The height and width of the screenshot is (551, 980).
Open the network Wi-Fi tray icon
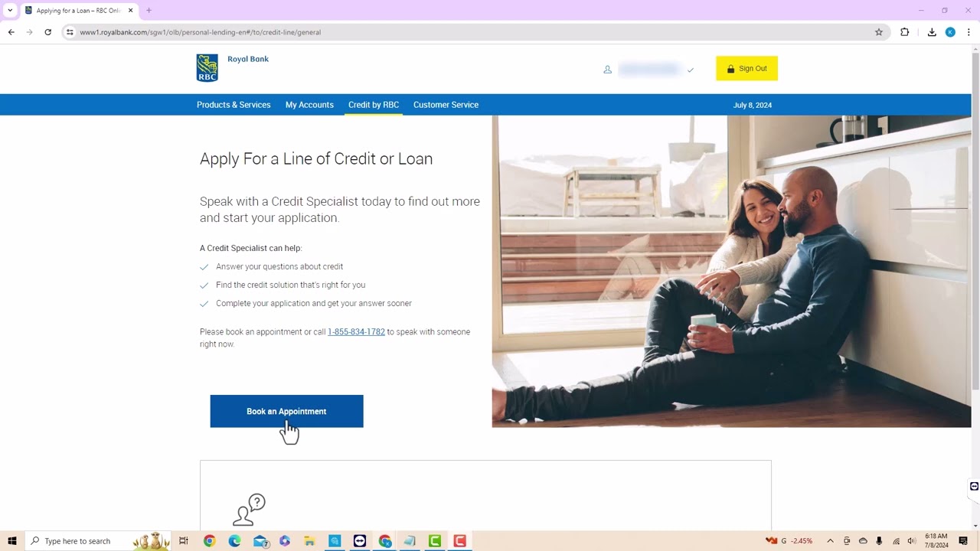pyautogui.click(x=896, y=541)
